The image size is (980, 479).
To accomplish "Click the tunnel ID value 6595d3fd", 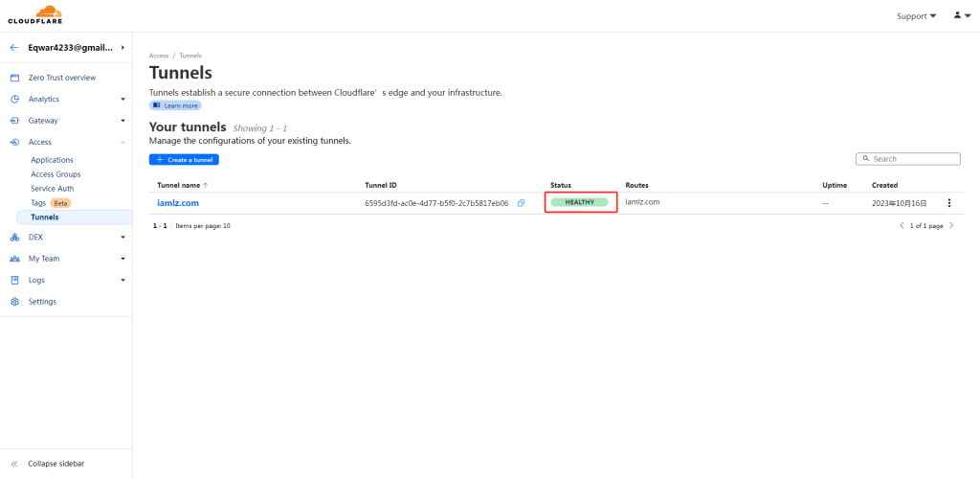I will coord(436,203).
